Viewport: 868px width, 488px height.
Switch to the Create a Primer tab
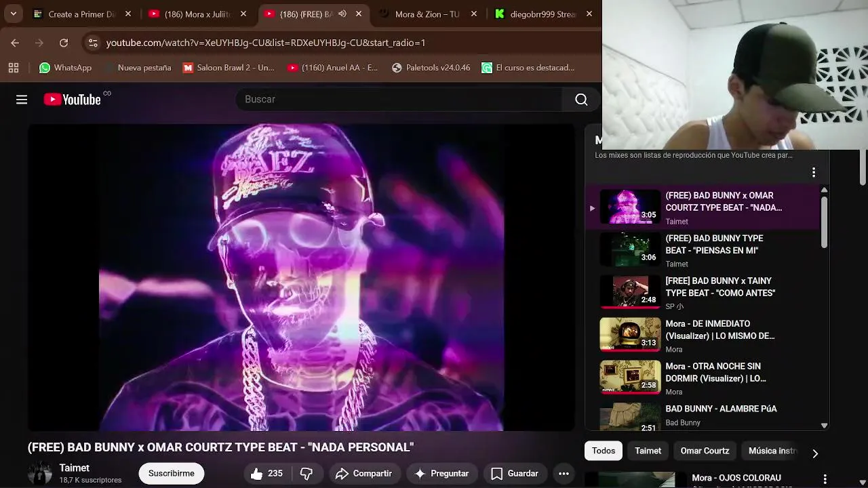point(81,14)
